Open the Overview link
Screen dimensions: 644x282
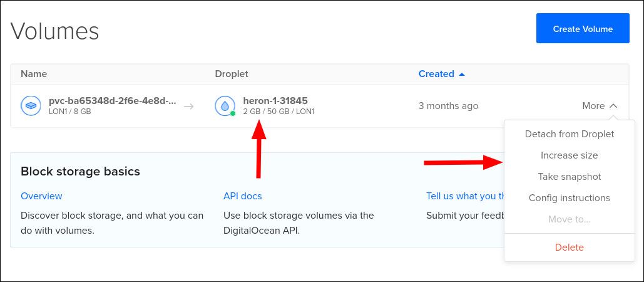[41, 196]
